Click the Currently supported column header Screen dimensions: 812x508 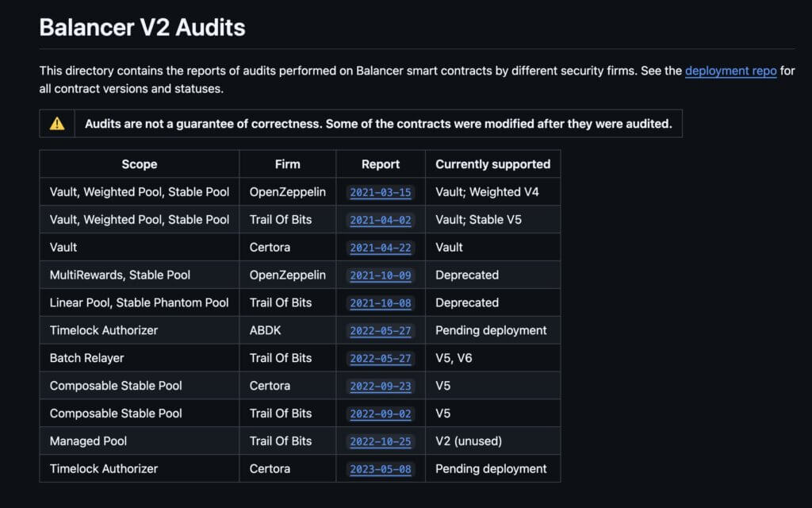pos(492,164)
